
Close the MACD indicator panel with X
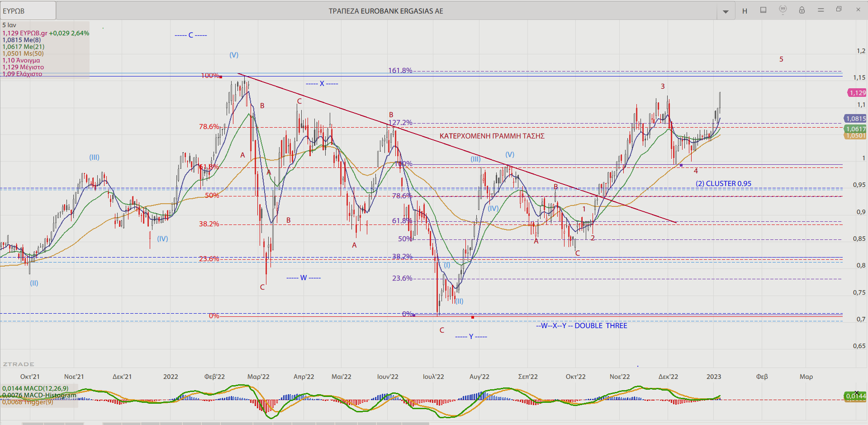[x=856, y=393]
